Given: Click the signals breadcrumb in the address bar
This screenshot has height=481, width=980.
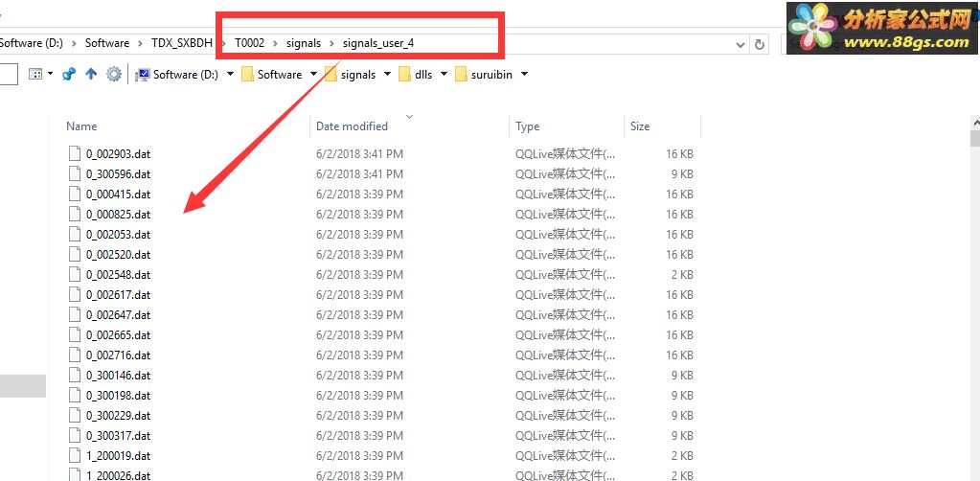Looking at the screenshot, I should [303, 43].
